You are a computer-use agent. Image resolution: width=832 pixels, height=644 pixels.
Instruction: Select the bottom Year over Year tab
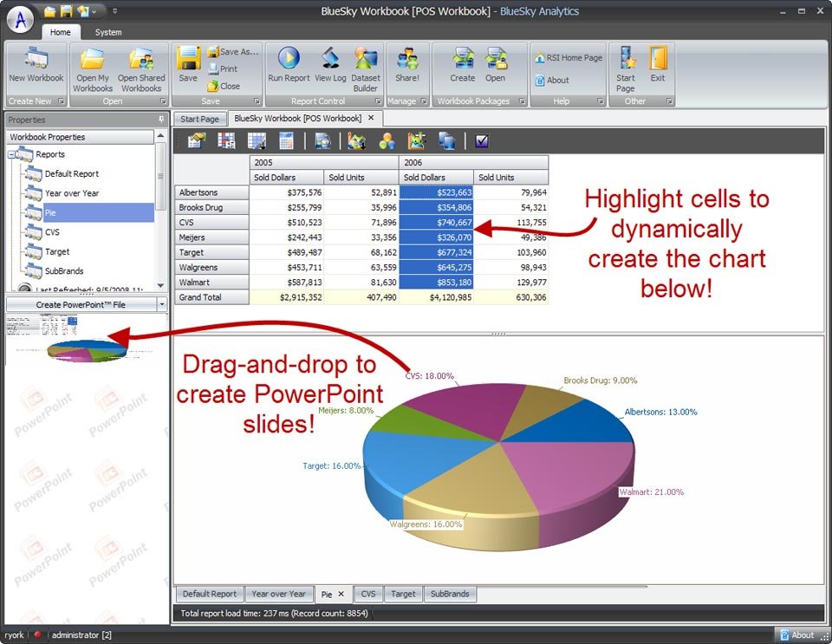[278, 594]
